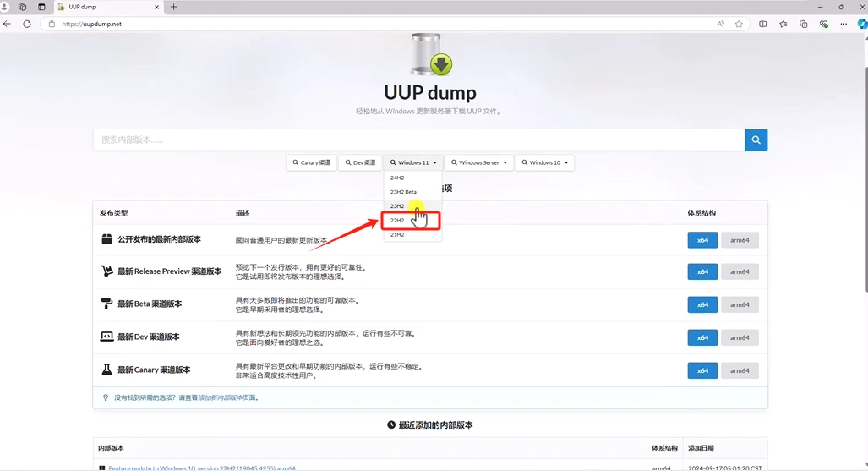Click x64 for Canary channel build

(x=702, y=370)
